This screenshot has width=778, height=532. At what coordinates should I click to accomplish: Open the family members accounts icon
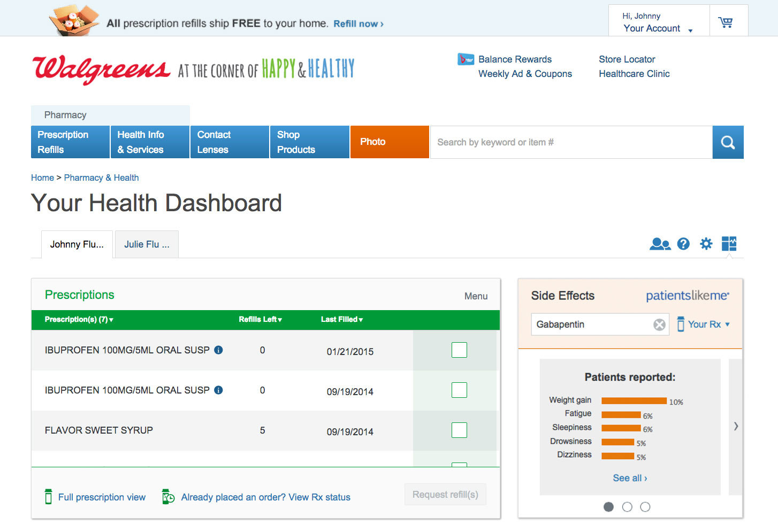click(660, 244)
